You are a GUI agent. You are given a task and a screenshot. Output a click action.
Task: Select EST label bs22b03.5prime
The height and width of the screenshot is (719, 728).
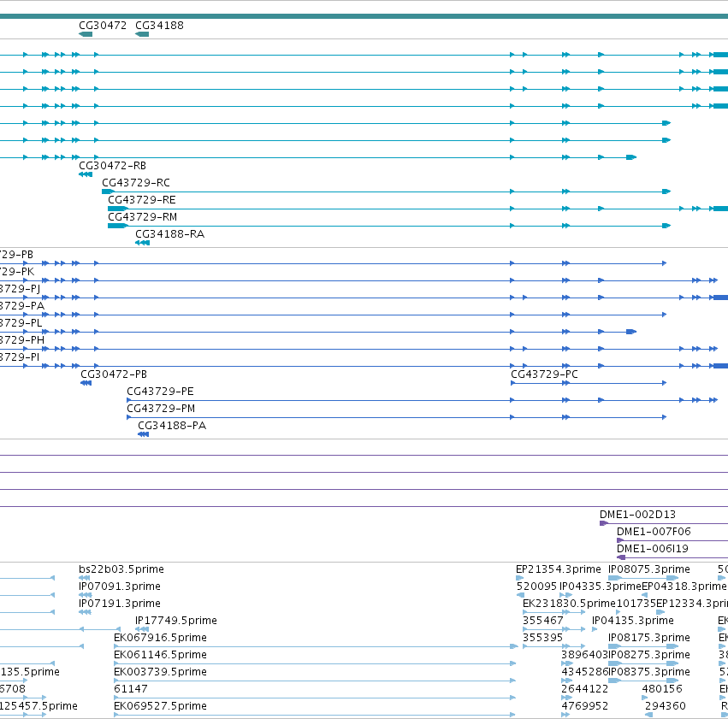pyautogui.click(x=121, y=569)
